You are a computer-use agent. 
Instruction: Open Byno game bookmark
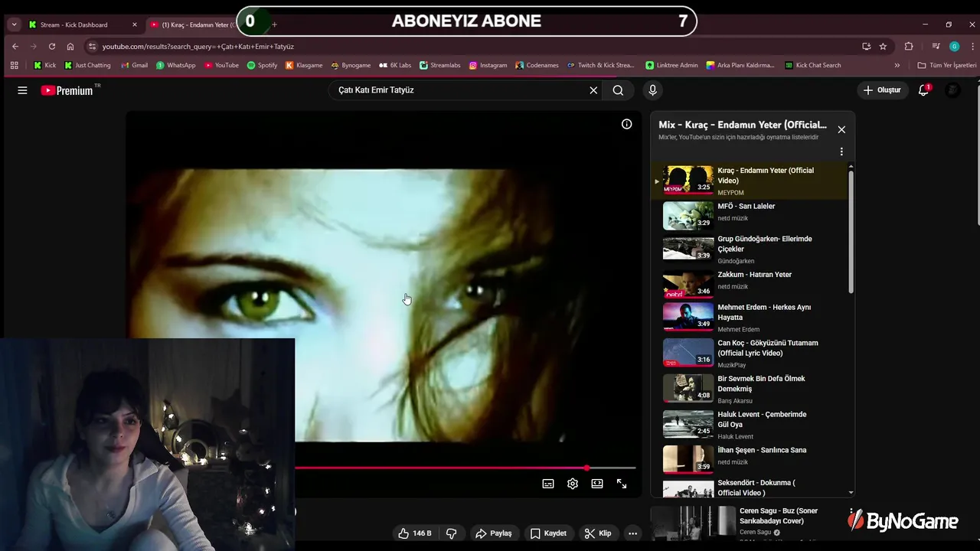click(351, 65)
